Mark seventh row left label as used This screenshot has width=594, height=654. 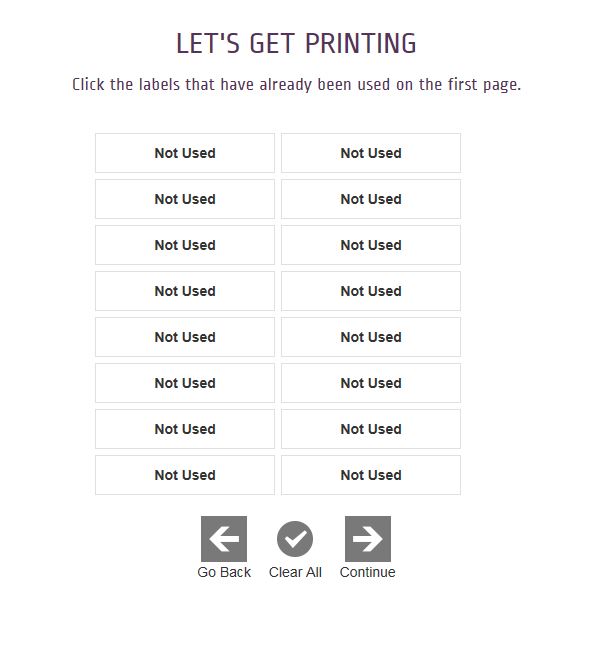pyautogui.click(x=185, y=429)
